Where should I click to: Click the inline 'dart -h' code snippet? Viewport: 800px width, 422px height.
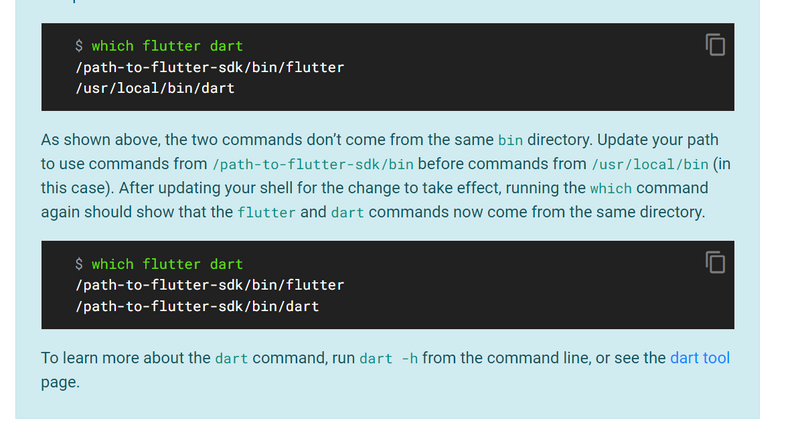(x=389, y=358)
